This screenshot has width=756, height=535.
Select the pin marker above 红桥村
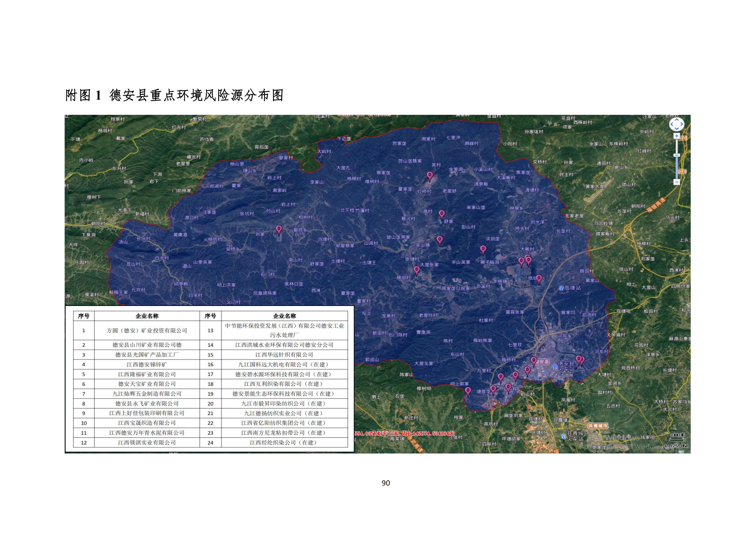430,176
